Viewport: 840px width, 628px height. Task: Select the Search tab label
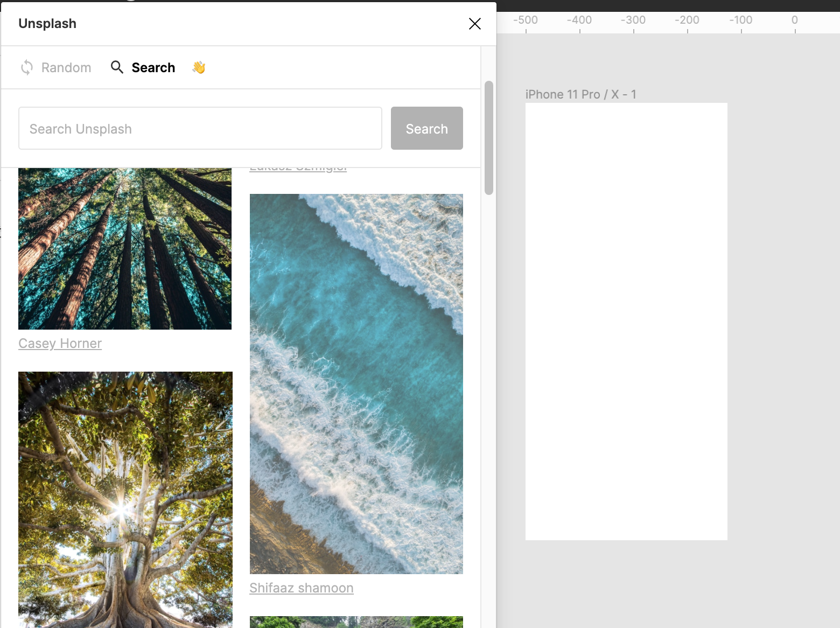(153, 68)
